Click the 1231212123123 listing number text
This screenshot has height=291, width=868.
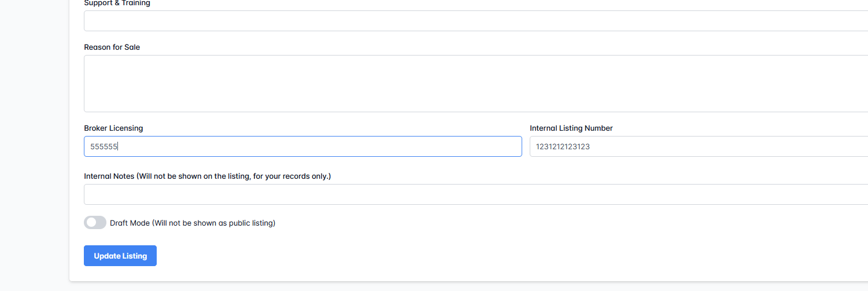[563, 146]
